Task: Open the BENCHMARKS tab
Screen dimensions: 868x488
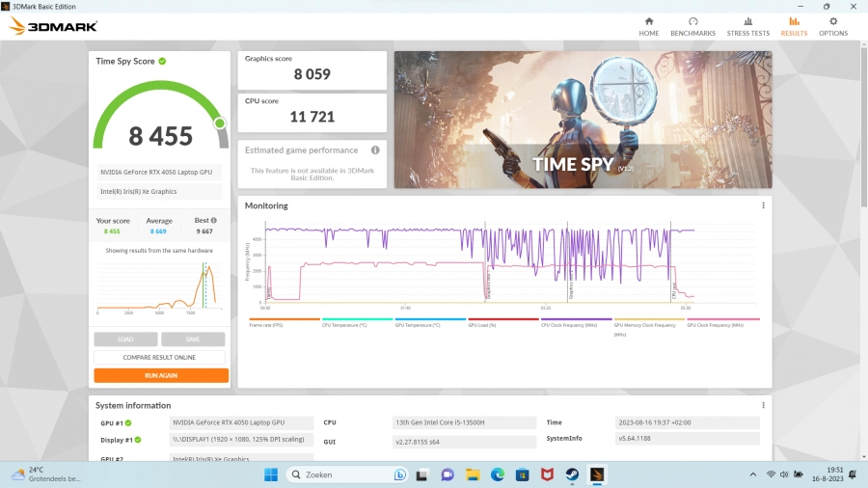Action: pos(692,27)
